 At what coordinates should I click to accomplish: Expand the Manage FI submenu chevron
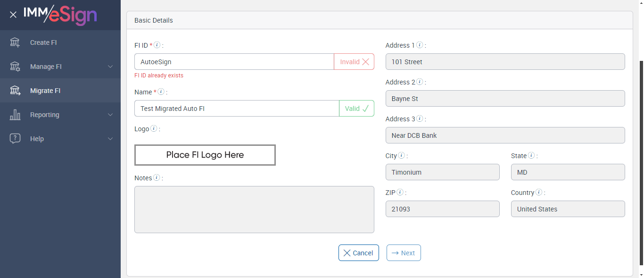pos(110,67)
